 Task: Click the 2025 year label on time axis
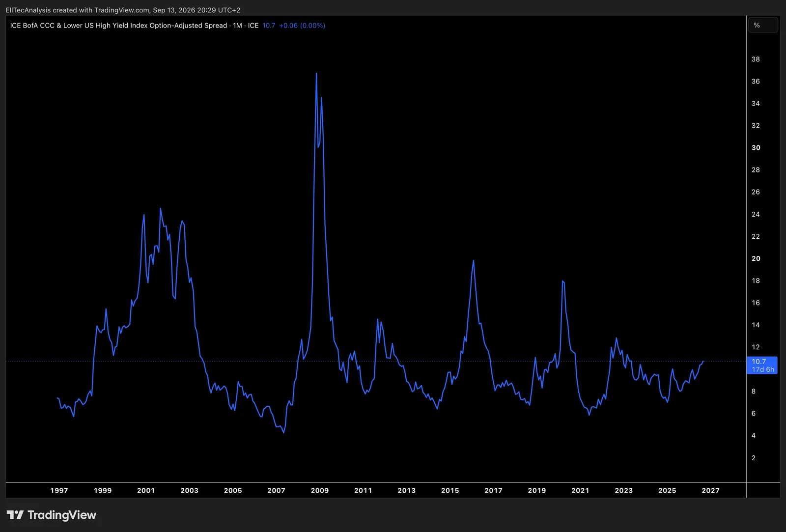[x=667, y=490]
